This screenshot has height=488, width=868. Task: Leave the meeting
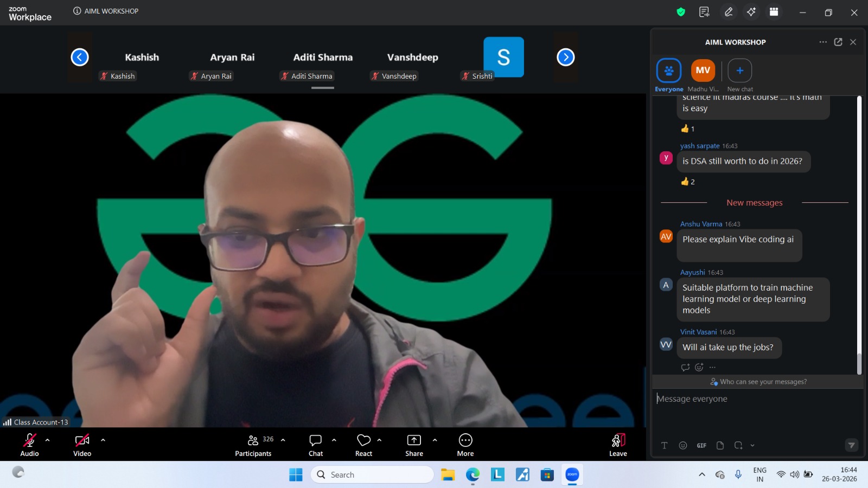[618, 445]
